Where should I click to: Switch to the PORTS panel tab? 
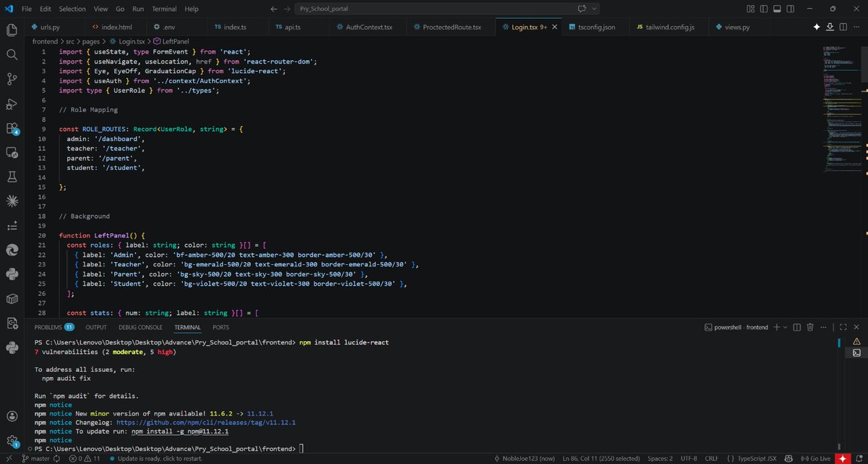tap(221, 327)
